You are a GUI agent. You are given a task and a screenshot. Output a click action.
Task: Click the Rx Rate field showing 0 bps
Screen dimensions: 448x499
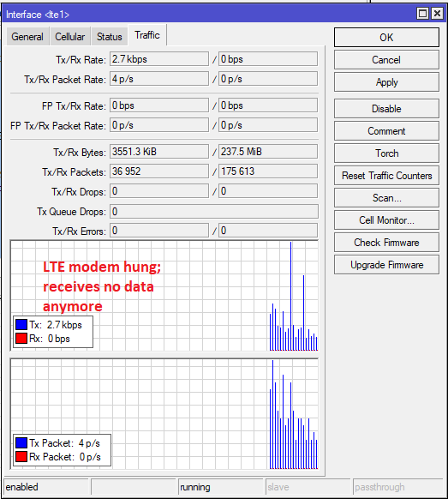pos(268,59)
